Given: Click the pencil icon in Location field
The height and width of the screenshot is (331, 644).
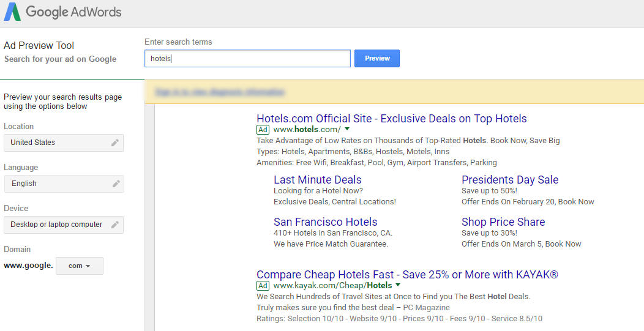Looking at the screenshot, I should tap(115, 143).
